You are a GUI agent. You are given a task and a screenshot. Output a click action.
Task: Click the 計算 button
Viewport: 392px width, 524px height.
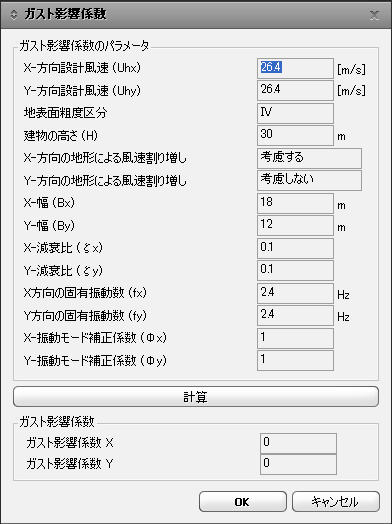pyautogui.click(x=196, y=397)
